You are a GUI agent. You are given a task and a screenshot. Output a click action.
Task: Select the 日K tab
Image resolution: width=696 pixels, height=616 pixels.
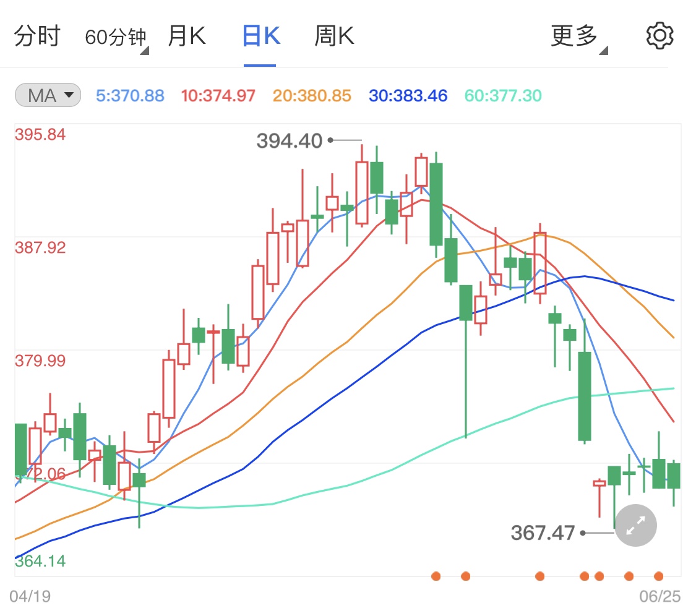[261, 36]
